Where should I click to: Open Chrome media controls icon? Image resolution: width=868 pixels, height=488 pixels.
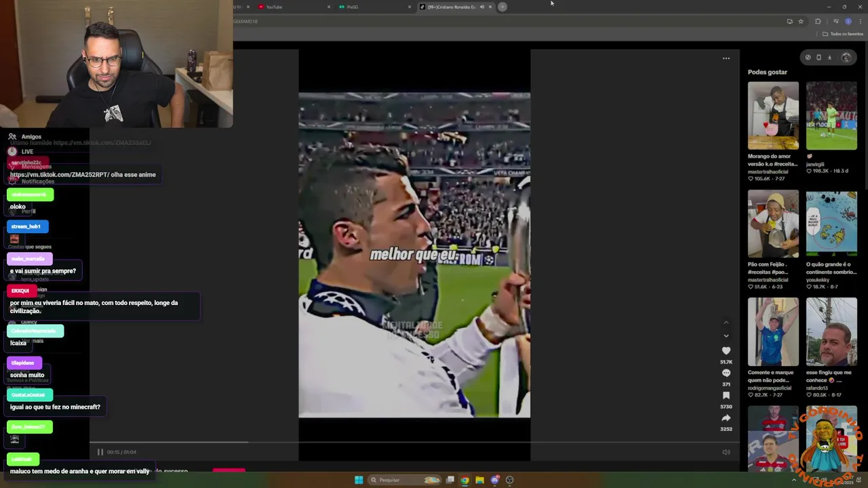(835, 21)
